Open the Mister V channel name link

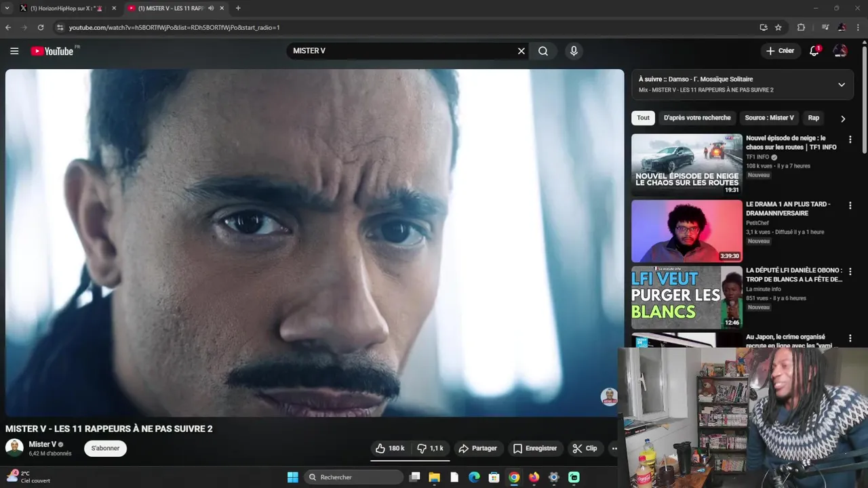point(42,444)
